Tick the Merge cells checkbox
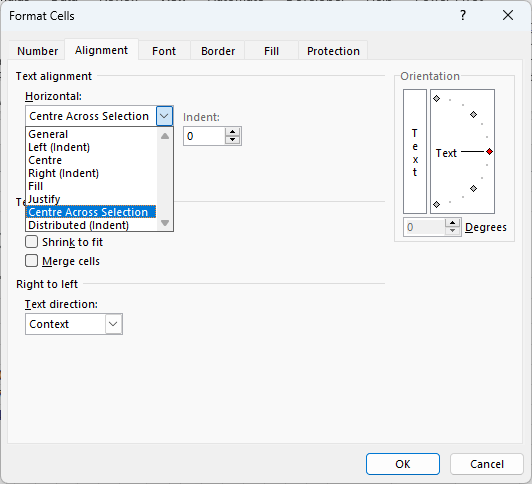532x484 pixels. (x=32, y=261)
